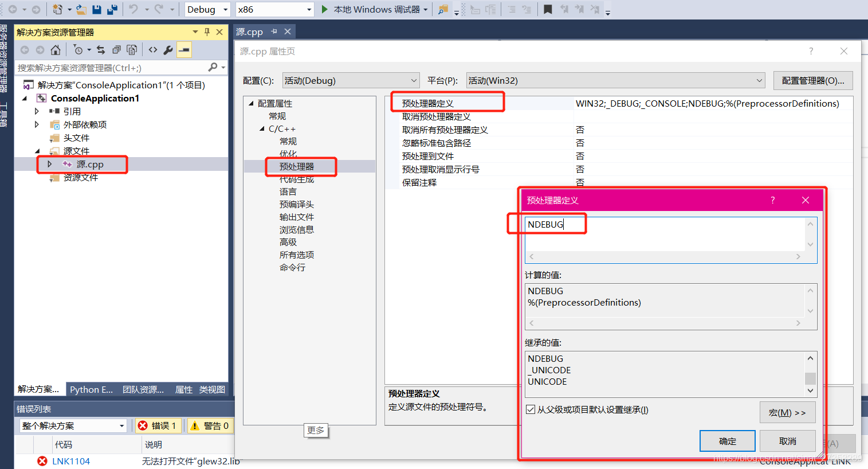The width and height of the screenshot is (868, 469).
Task: Open the 配置 活动(Debug) combo box
Action: click(x=351, y=80)
